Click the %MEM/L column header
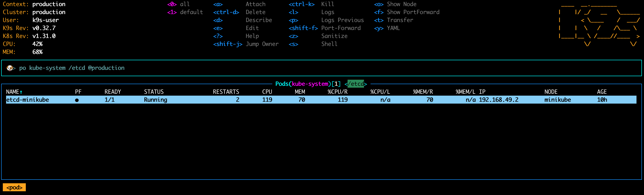The height and width of the screenshot is (195, 644). click(x=466, y=92)
